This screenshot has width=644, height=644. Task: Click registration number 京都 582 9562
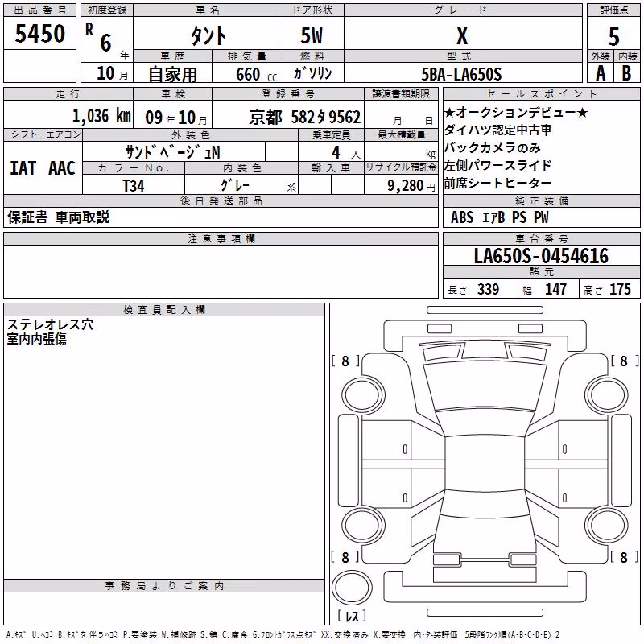click(x=305, y=118)
